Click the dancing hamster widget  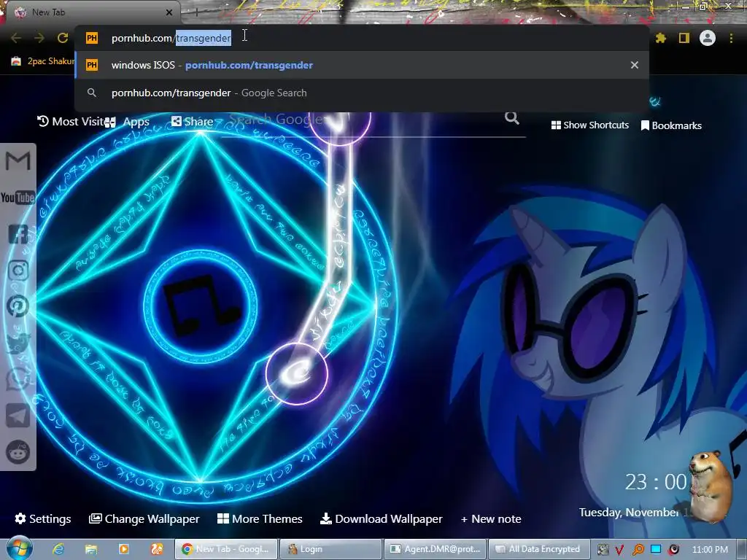coord(711,486)
